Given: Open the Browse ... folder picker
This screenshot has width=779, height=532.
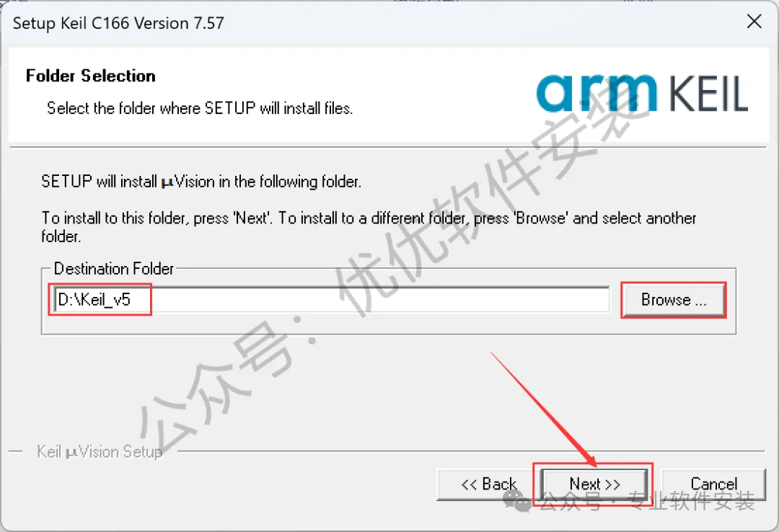Looking at the screenshot, I should point(674,300).
